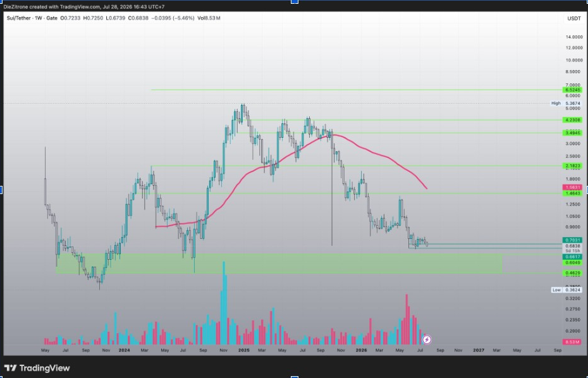Select the green 0.6049 price label
The image size is (588, 378).
(572, 262)
